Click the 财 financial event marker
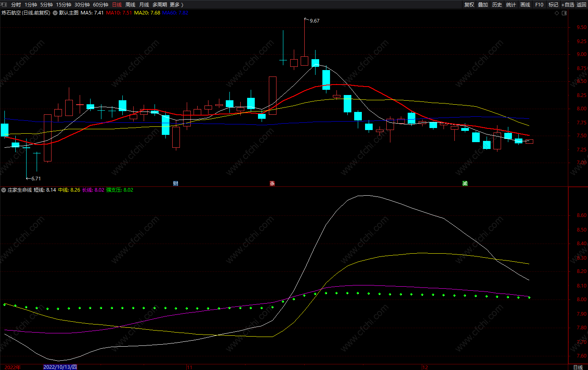Screen dimensions: 588x370 [175, 184]
